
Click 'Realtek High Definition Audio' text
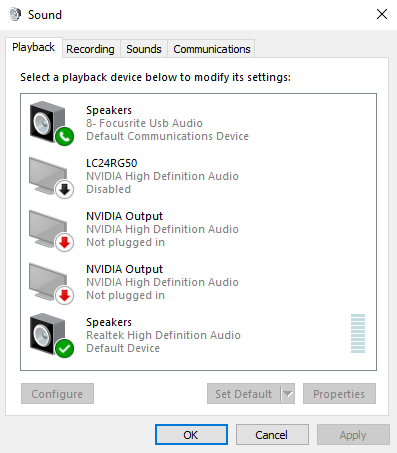click(x=163, y=335)
